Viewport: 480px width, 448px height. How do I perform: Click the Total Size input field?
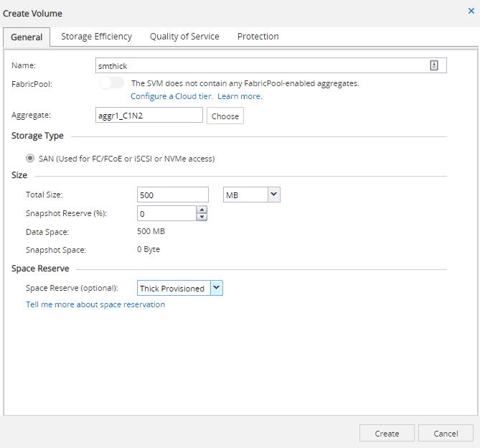click(172, 195)
